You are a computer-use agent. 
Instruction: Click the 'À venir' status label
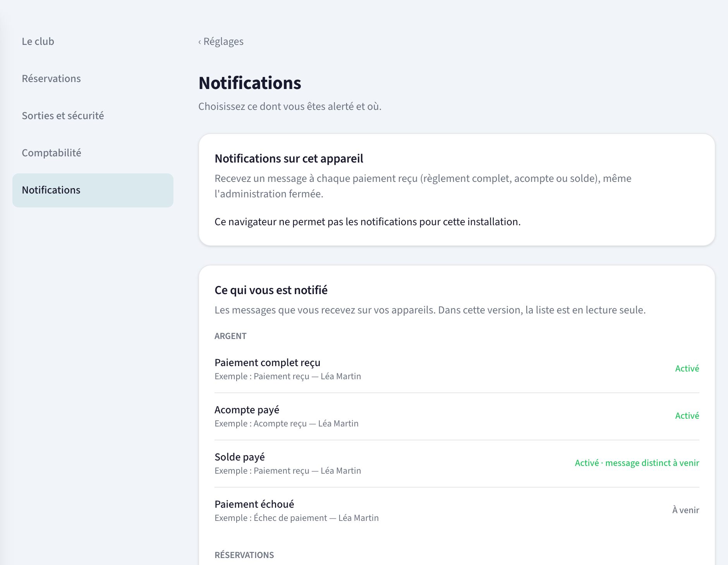point(686,510)
